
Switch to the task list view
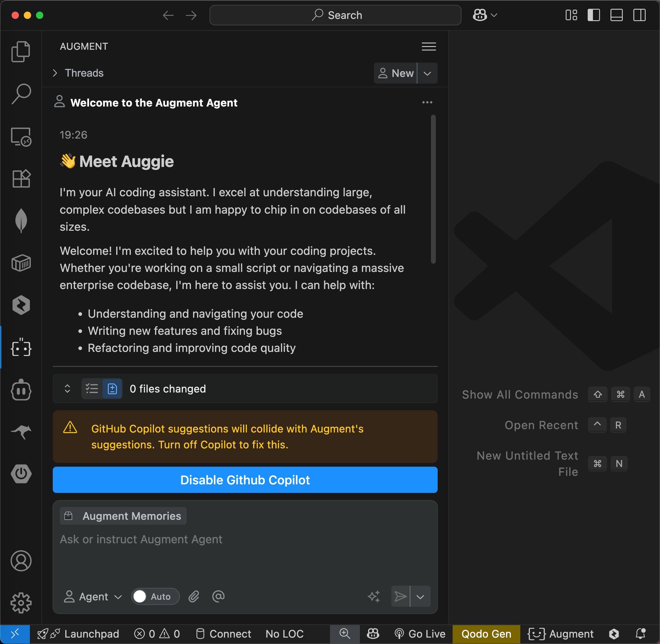pyautogui.click(x=92, y=389)
